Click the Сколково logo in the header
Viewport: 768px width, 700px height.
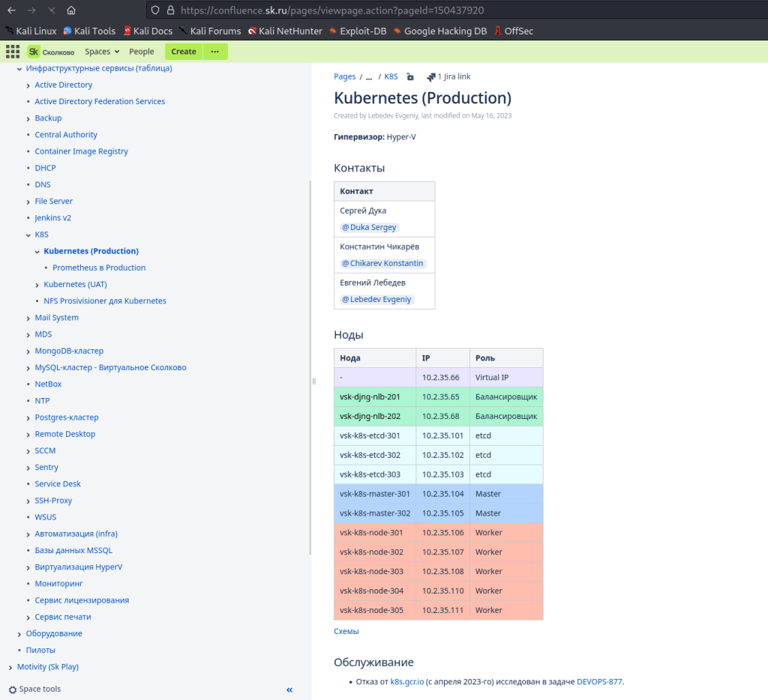click(51, 52)
